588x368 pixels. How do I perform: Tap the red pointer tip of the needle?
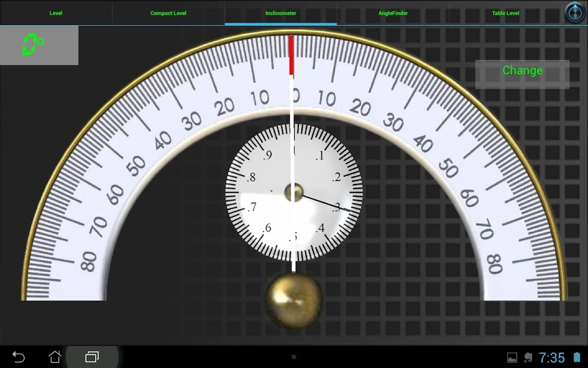pyautogui.click(x=291, y=55)
